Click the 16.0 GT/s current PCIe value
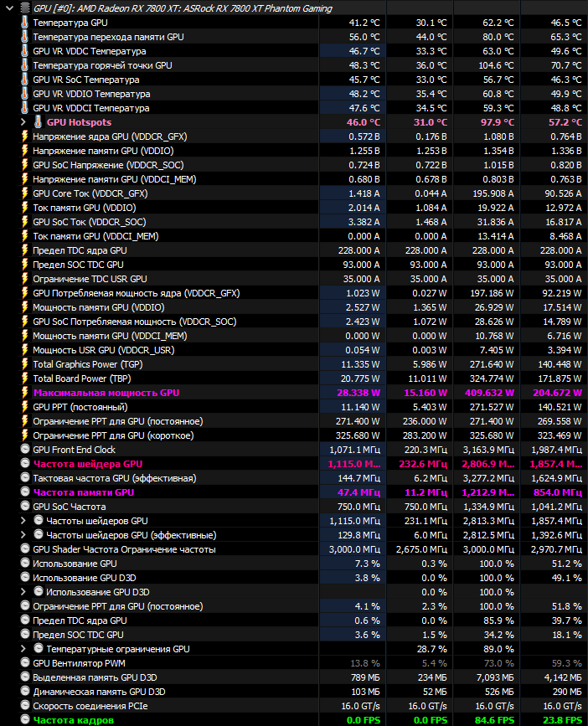 click(360, 706)
